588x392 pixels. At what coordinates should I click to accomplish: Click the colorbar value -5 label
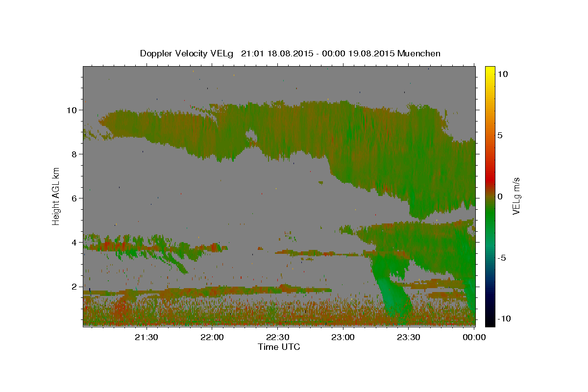click(x=502, y=257)
